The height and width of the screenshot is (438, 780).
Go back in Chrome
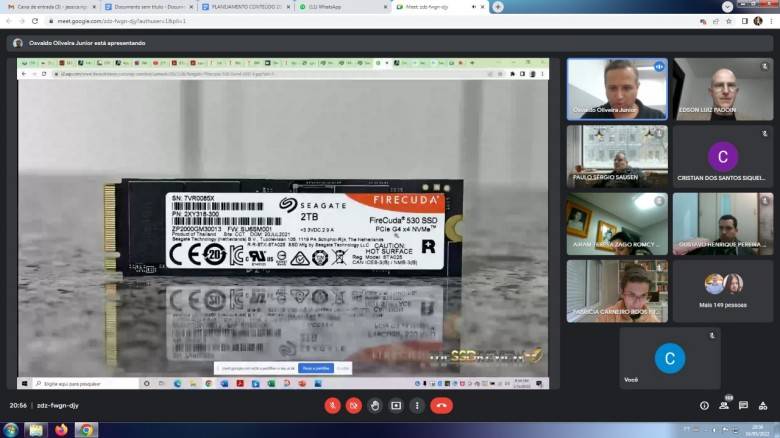coord(8,21)
